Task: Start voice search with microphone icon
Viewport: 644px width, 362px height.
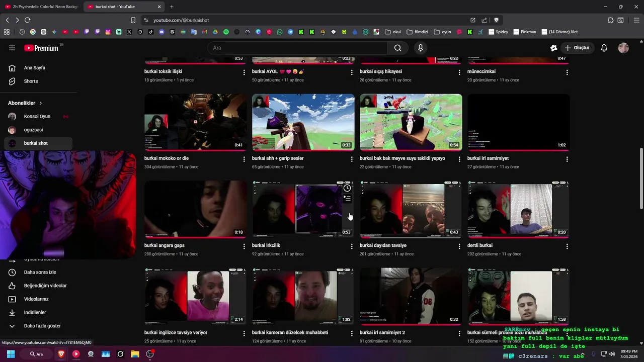Action: click(x=421, y=48)
